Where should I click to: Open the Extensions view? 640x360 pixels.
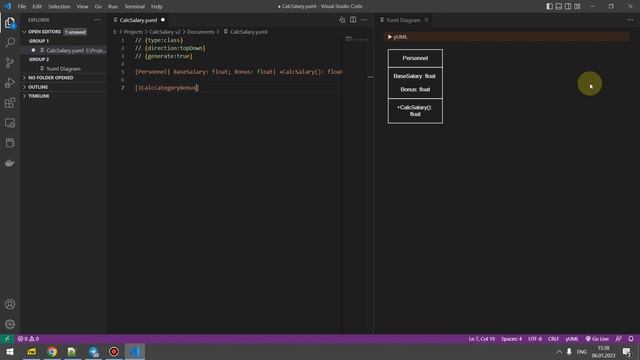coord(10,102)
